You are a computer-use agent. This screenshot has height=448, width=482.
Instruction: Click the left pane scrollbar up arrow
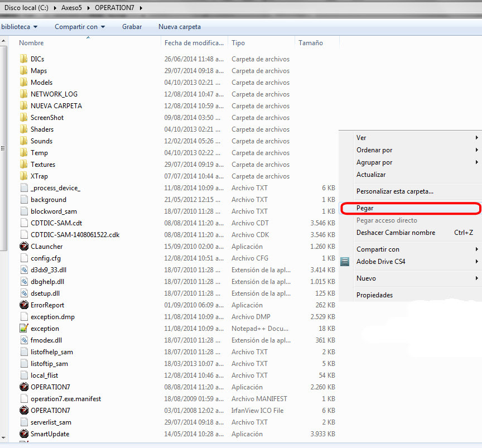click(x=3, y=41)
